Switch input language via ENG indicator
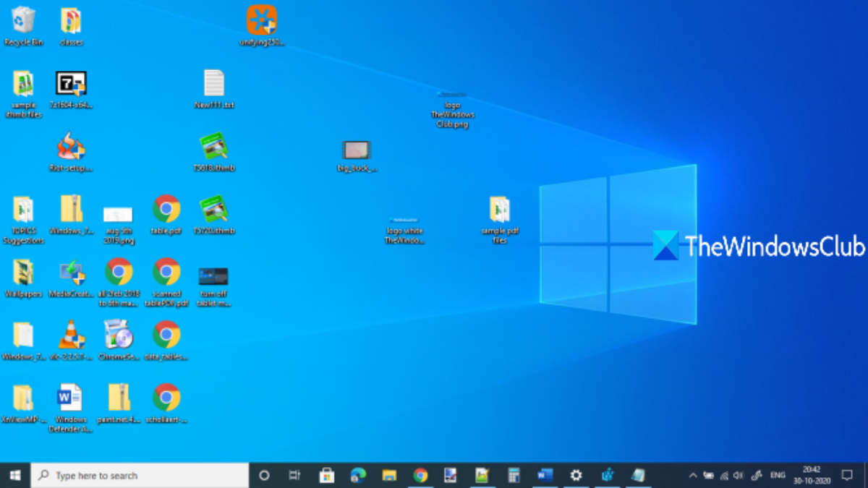The image size is (868, 488). click(x=778, y=475)
